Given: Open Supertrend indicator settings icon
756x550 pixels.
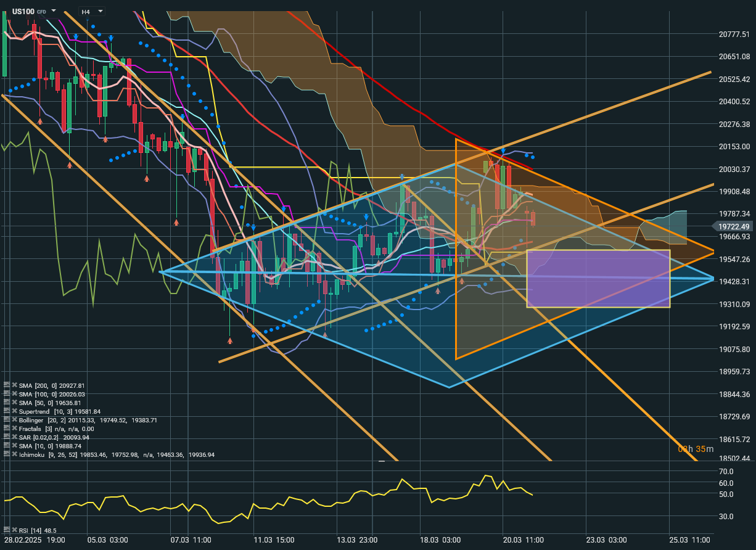Looking at the screenshot, I should (x=7, y=411).
